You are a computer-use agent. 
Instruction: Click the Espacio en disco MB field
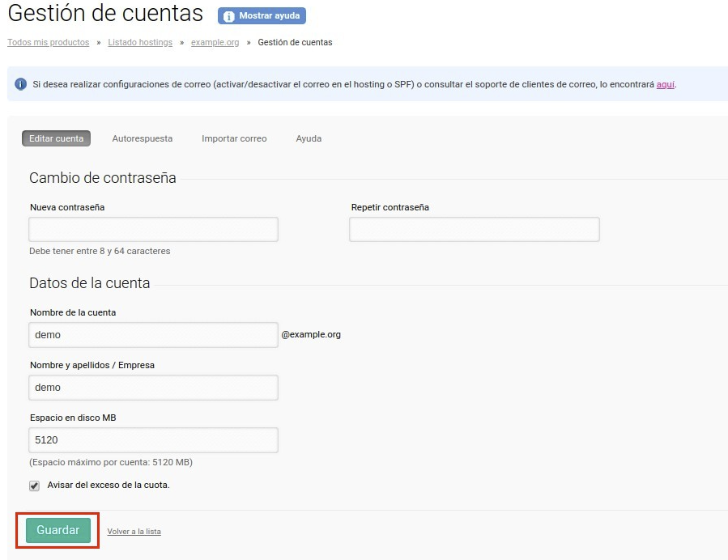(x=153, y=440)
